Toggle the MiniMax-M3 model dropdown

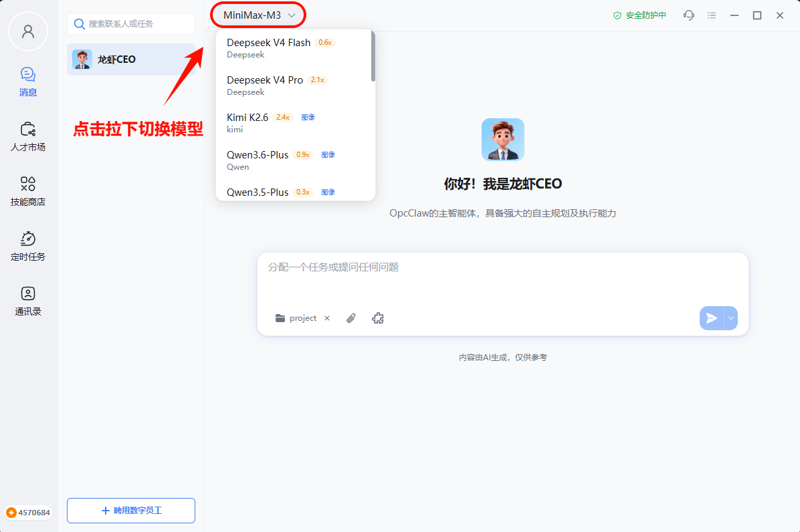(259, 15)
